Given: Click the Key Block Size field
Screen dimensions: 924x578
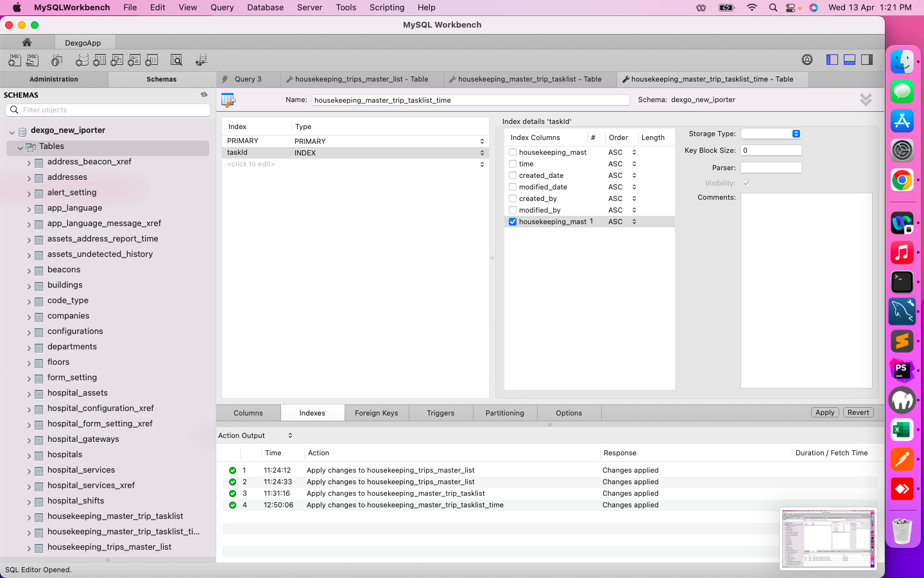Looking at the screenshot, I should pyautogui.click(x=771, y=150).
